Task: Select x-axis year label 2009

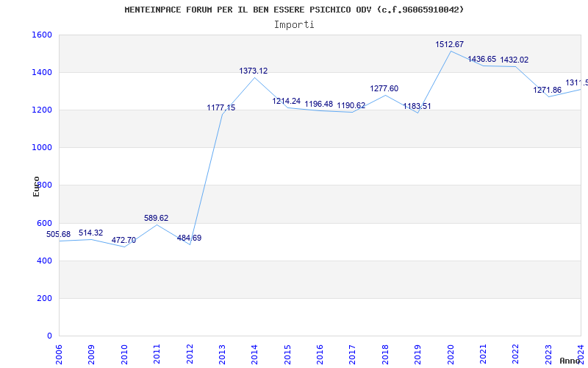Action: tap(91, 354)
